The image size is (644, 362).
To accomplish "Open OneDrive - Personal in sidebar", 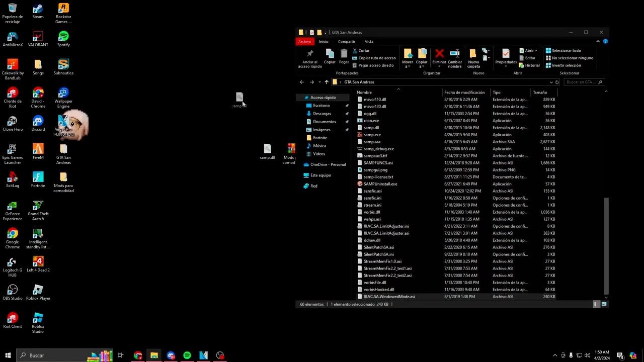I will coord(325,164).
